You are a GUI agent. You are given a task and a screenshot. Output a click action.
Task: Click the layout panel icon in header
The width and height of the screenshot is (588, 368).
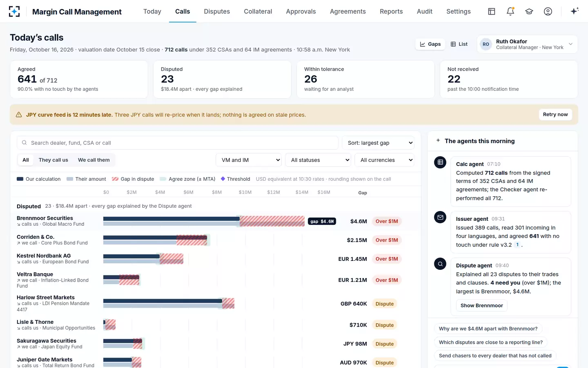click(492, 11)
